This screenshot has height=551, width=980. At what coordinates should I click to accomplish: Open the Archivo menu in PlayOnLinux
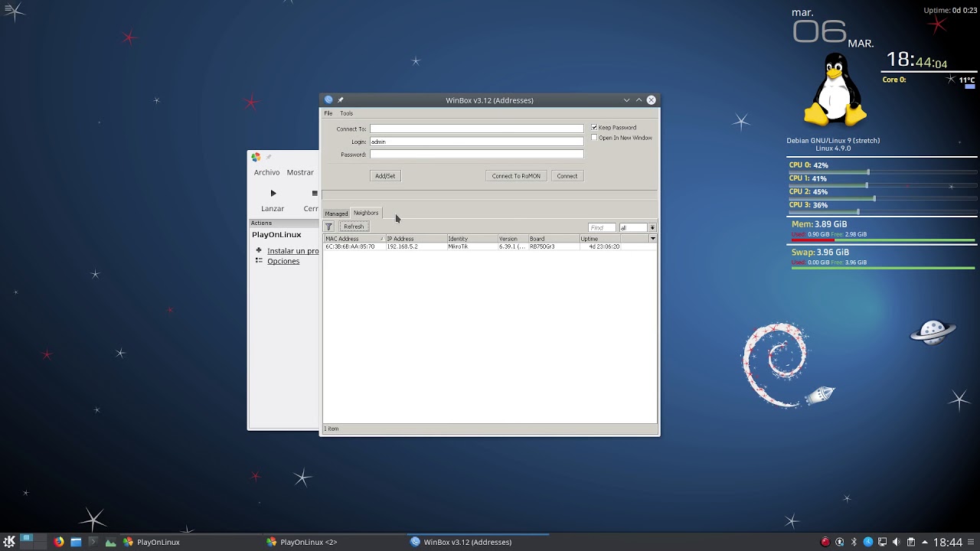266,172
